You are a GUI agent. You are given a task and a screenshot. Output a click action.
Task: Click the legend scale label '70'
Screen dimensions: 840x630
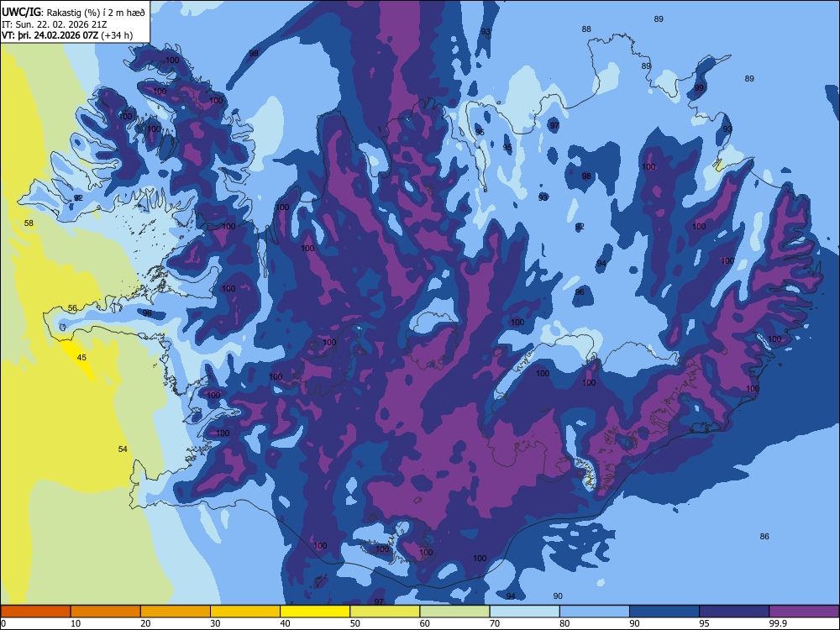pyautogui.click(x=495, y=623)
